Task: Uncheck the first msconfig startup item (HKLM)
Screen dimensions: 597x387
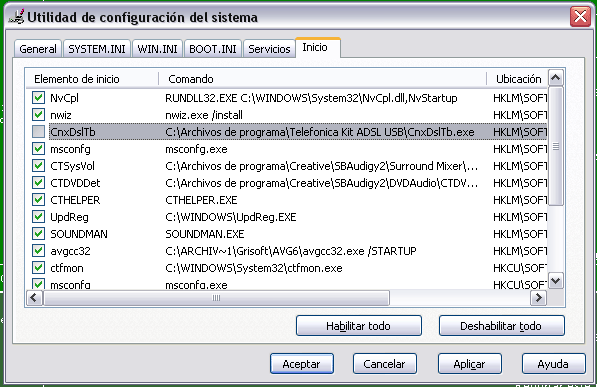Action: coord(38,149)
